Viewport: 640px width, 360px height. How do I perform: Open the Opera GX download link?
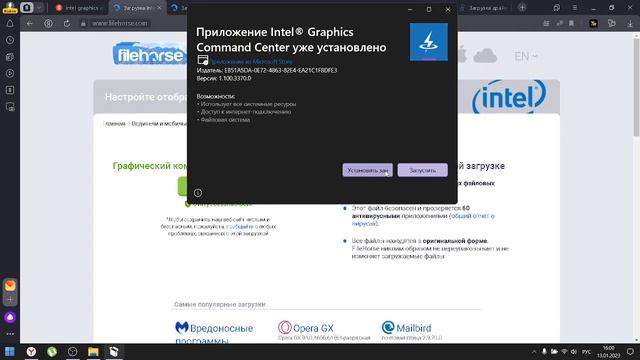[306, 328]
